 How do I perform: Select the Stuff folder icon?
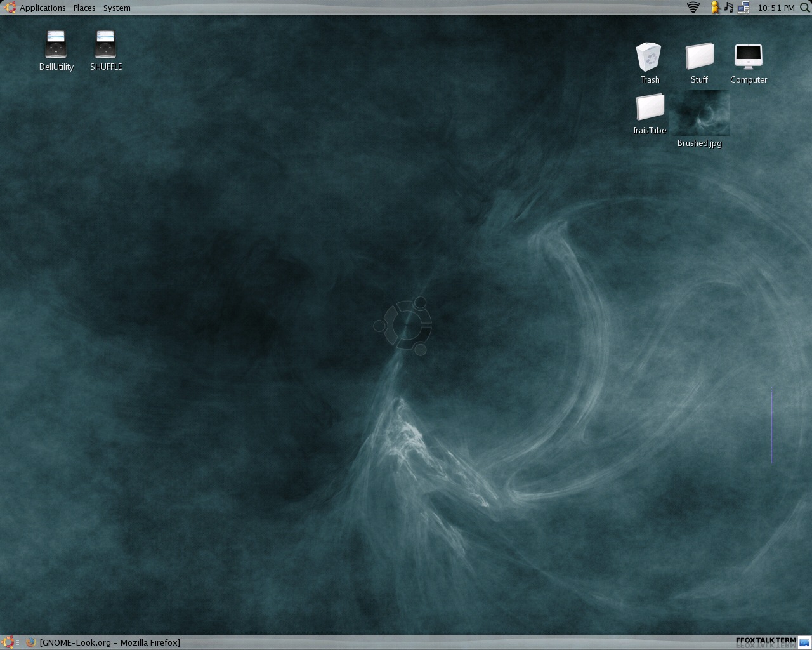tap(699, 57)
